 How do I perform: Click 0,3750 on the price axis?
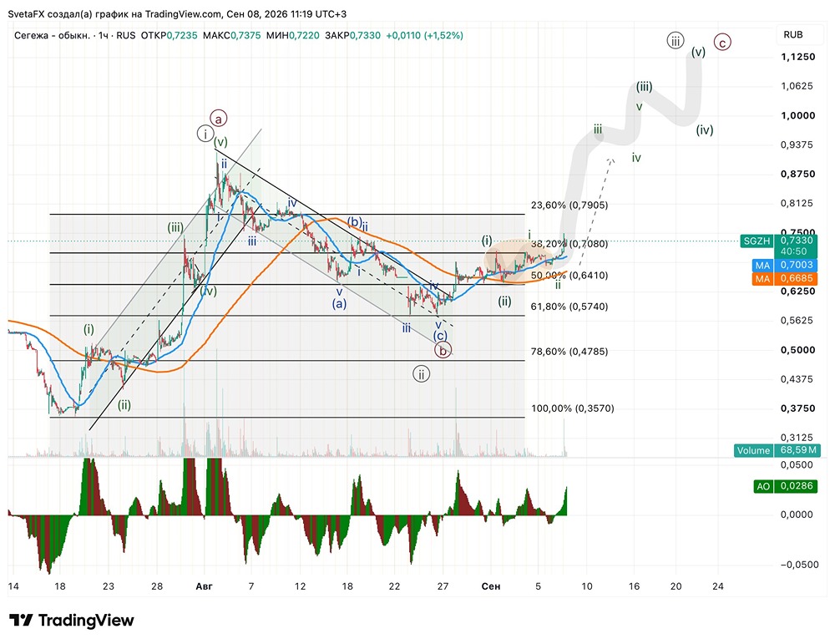coord(797,408)
